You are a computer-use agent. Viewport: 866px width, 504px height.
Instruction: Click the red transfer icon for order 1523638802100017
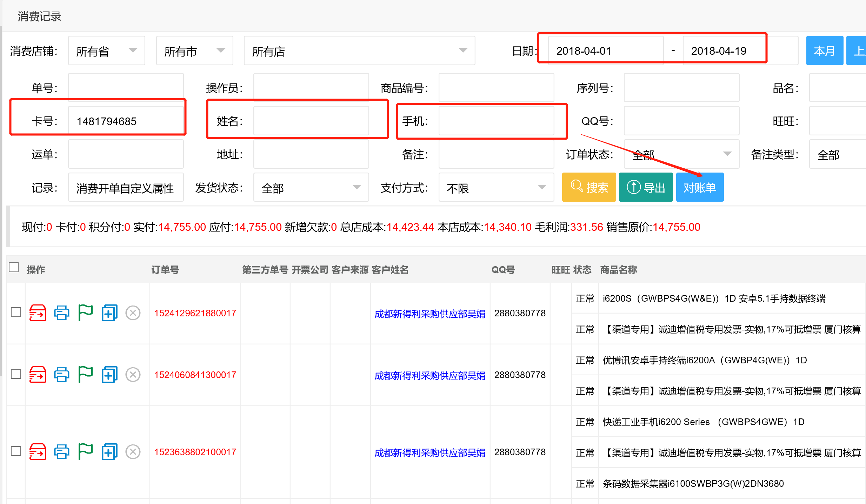pyautogui.click(x=38, y=452)
